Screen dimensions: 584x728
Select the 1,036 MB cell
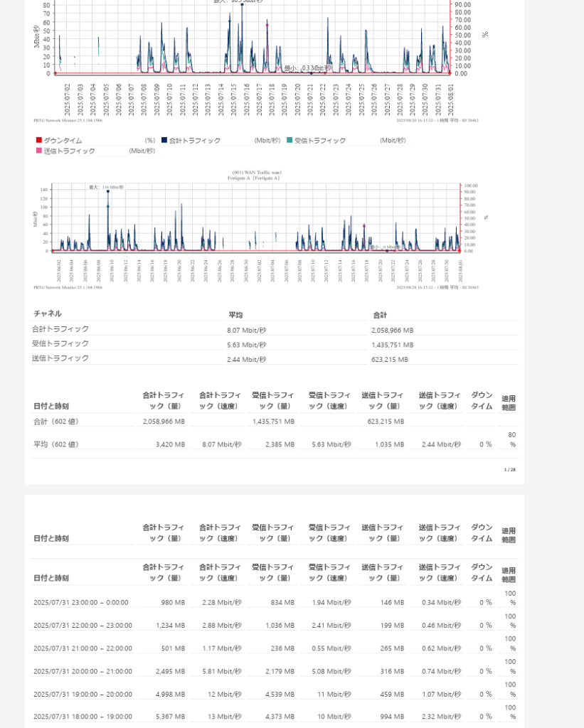280,626
